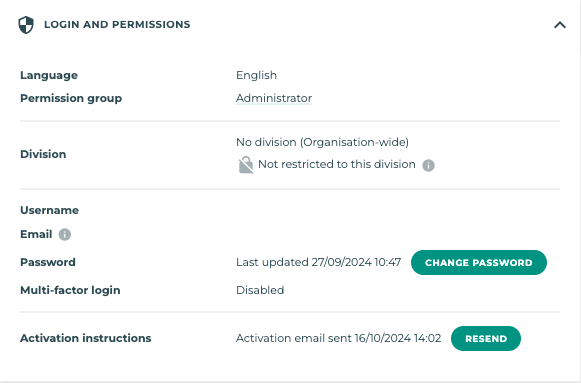Click the info icon next to division restriction
The image size is (581, 383).
428,165
